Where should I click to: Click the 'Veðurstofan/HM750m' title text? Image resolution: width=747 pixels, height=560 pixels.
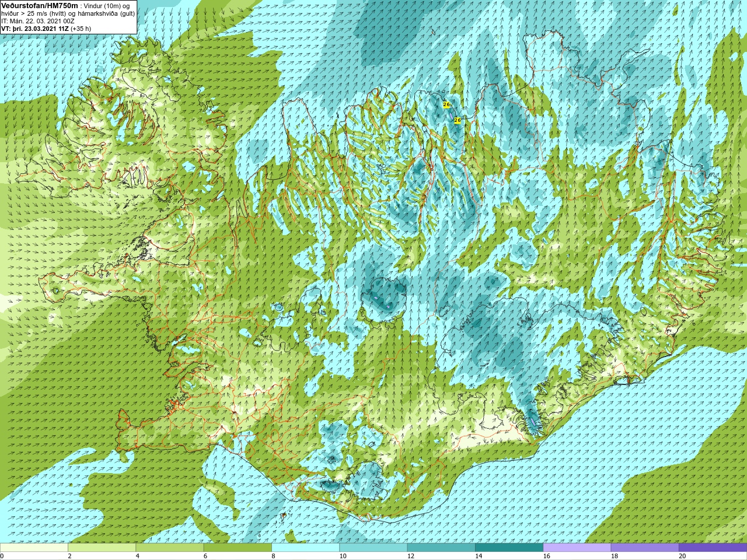pyautogui.click(x=39, y=5)
